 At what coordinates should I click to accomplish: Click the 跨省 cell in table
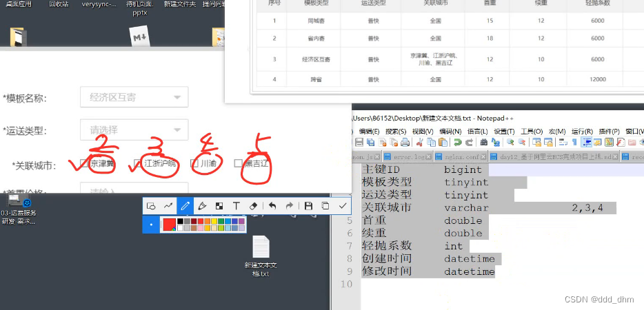pyautogui.click(x=316, y=79)
